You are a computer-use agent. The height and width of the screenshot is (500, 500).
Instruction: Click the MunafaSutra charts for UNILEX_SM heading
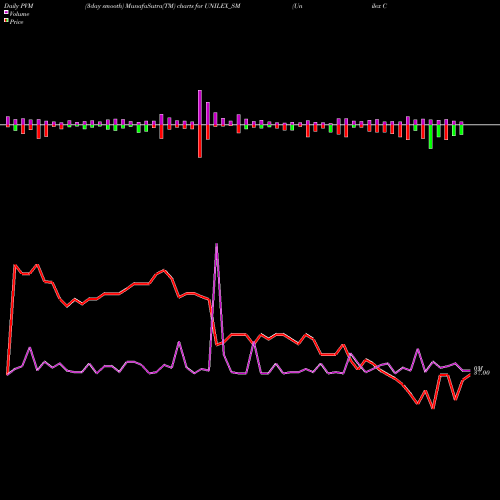162,6
